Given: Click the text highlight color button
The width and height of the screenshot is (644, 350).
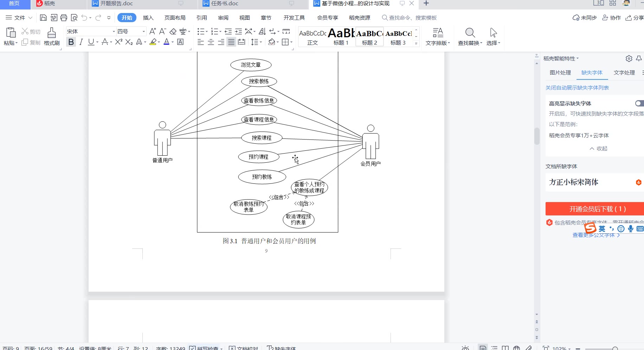Looking at the screenshot, I should point(153,42).
